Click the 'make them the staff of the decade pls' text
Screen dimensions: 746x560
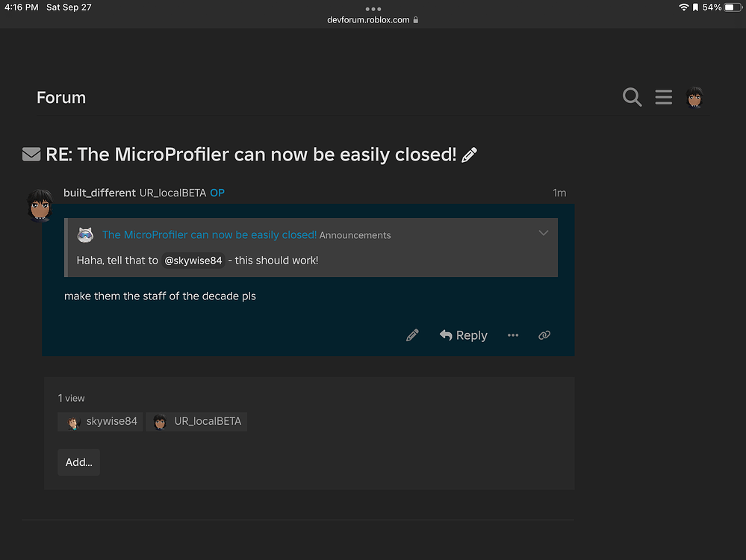[x=160, y=296]
